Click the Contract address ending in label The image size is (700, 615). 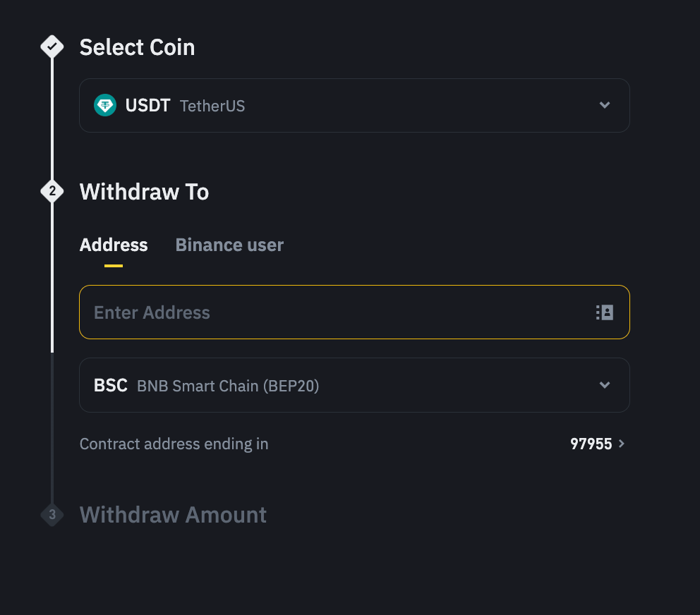point(174,444)
